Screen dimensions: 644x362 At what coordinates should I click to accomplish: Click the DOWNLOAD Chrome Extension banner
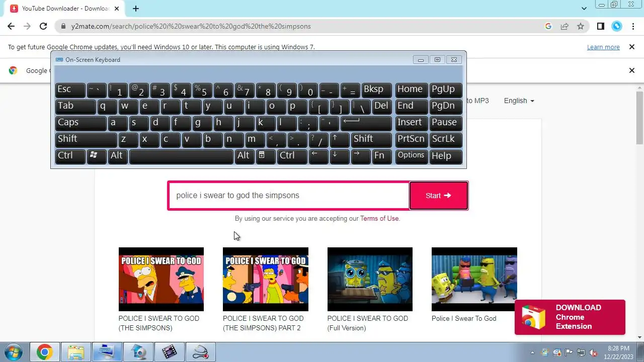click(570, 317)
